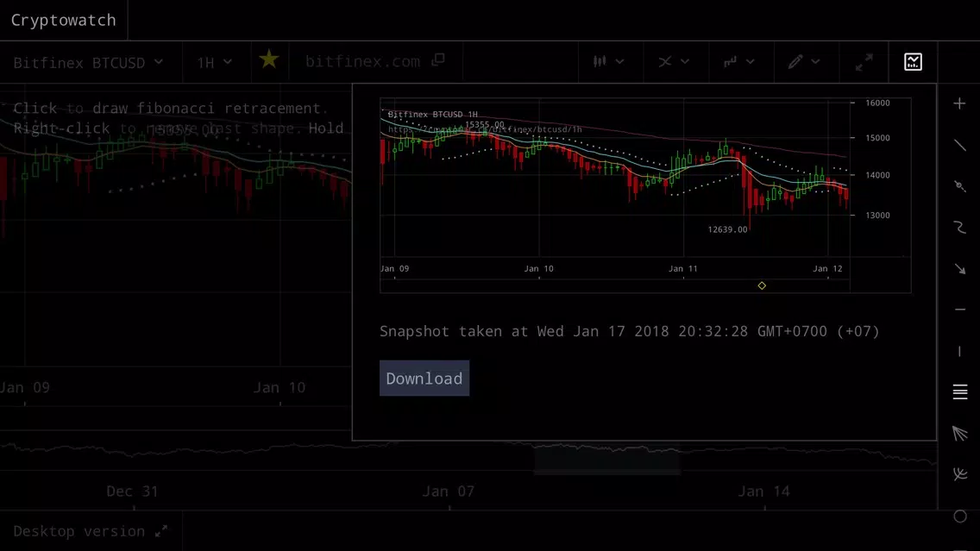Click the chart snapshot icon in the toolbar
This screenshot has height=551, width=980.
pyautogui.click(x=913, y=62)
